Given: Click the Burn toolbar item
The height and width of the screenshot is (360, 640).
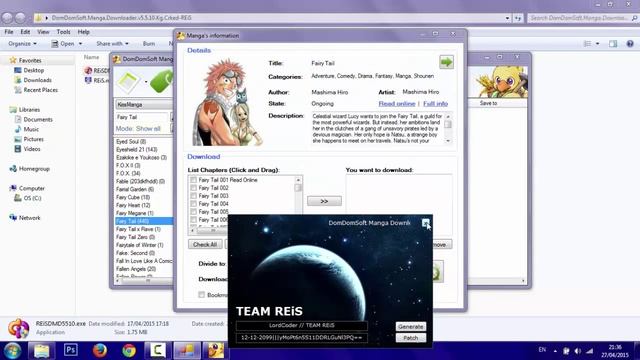Looking at the screenshot, I should [x=149, y=43].
